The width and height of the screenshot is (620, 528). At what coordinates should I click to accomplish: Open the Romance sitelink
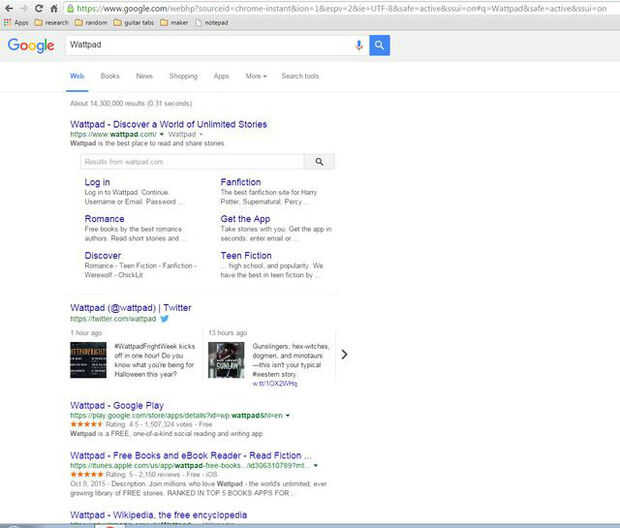click(104, 219)
